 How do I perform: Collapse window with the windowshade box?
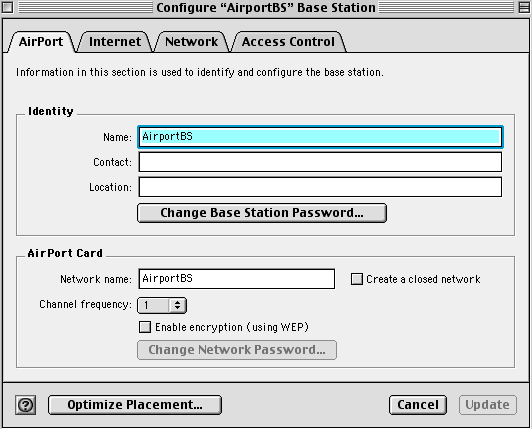tap(525, 7)
